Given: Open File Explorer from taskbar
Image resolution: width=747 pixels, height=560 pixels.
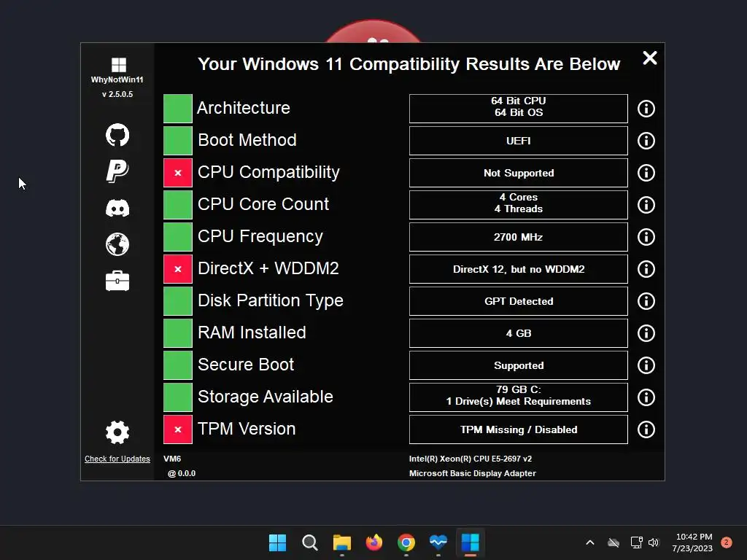Looking at the screenshot, I should [341, 542].
